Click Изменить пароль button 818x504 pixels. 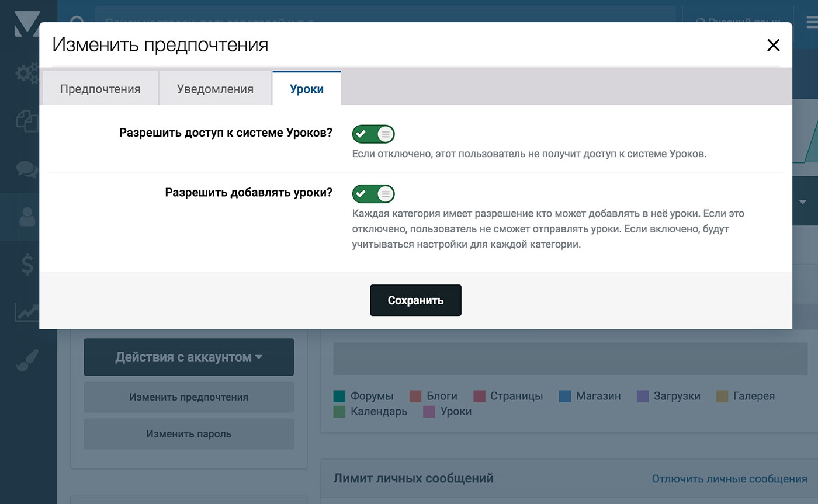tap(189, 434)
